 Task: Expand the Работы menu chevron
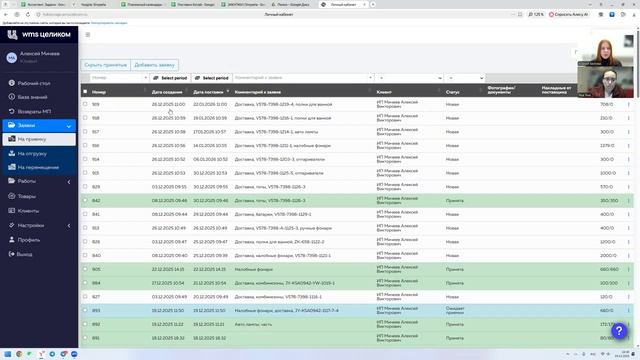tap(69, 182)
